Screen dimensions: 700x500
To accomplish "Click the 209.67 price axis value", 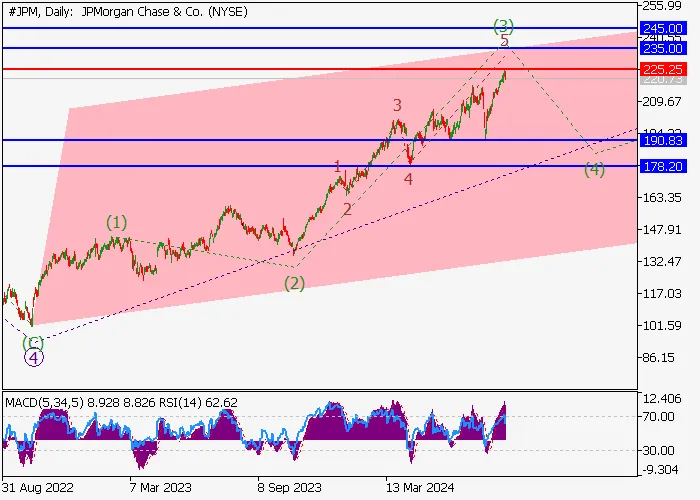I will (662, 101).
